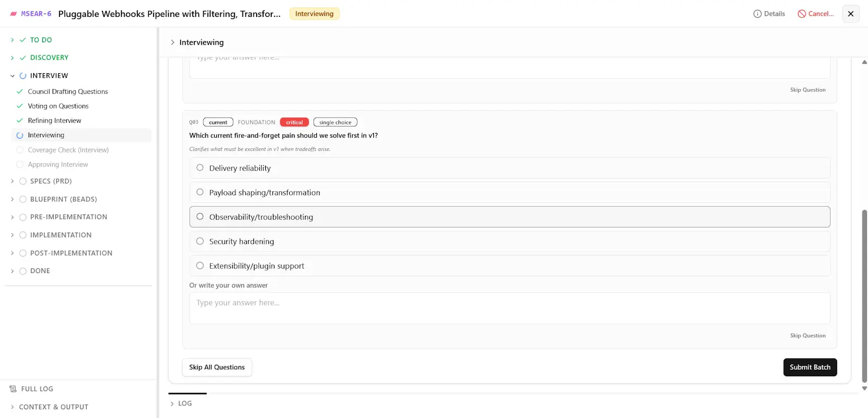
Task: Expand the CONTEXT & OUTPUT section chevron
Action: (x=12, y=407)
